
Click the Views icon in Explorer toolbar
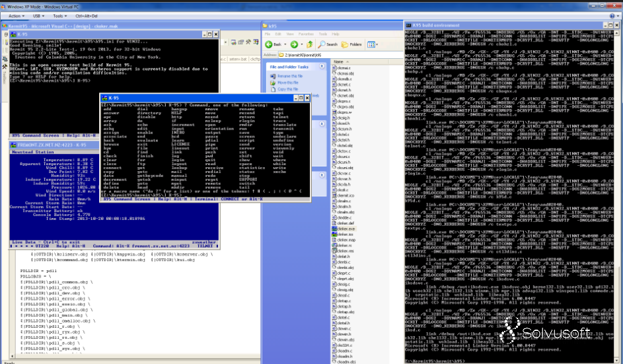(x=371, y=44)
